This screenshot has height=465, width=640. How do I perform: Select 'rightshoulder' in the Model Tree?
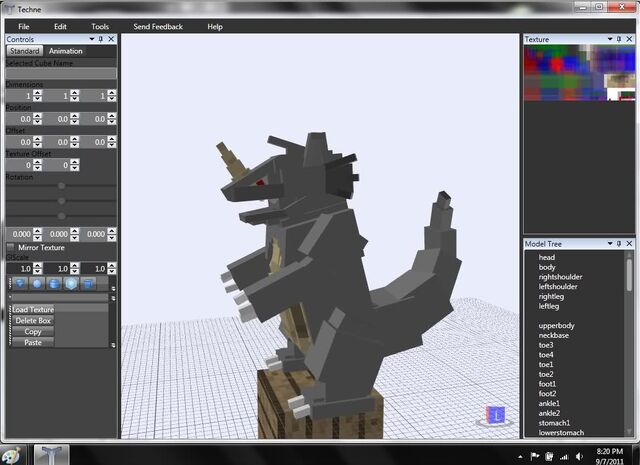560,277
